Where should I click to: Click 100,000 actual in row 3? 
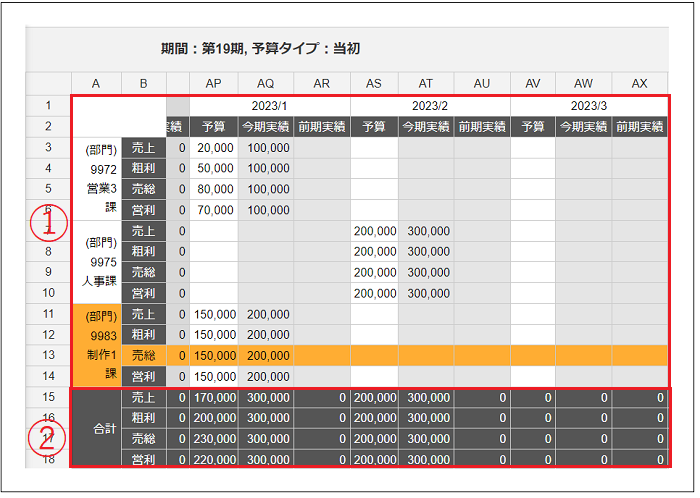click(x=266, y=148)
